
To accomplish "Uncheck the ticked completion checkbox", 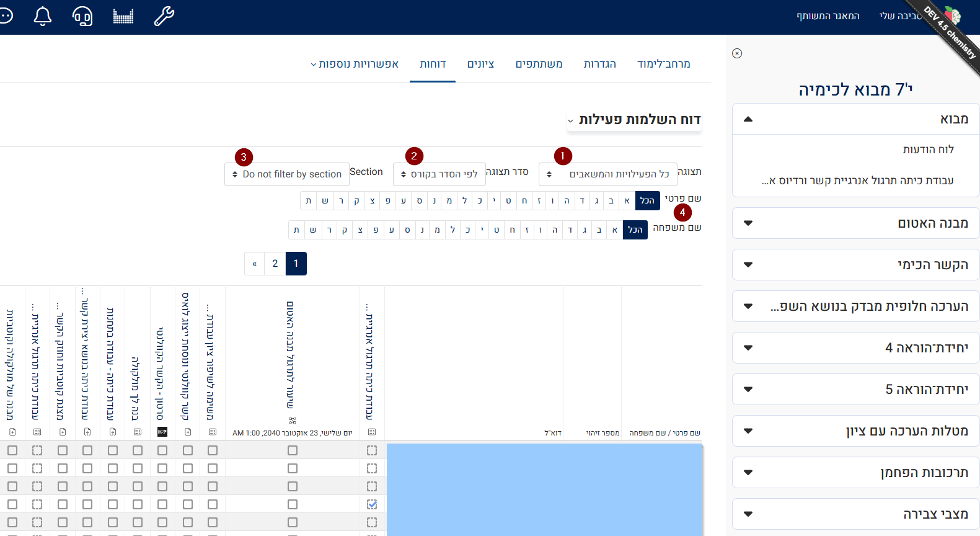I will (x=372, y=504).
